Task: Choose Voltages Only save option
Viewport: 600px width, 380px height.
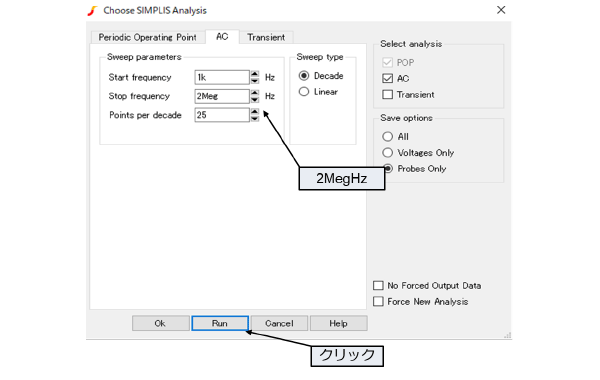Action: click(x=387, y=153)
